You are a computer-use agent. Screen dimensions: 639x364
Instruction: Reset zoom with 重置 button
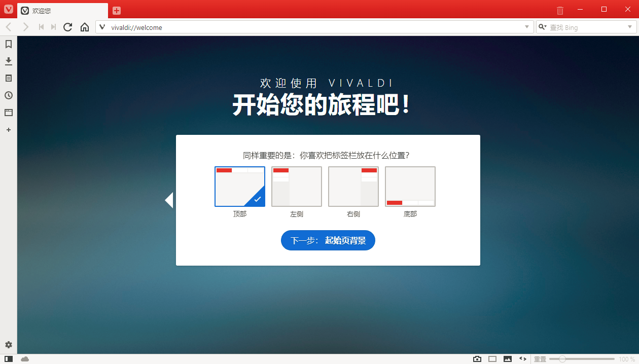point(540,359)
